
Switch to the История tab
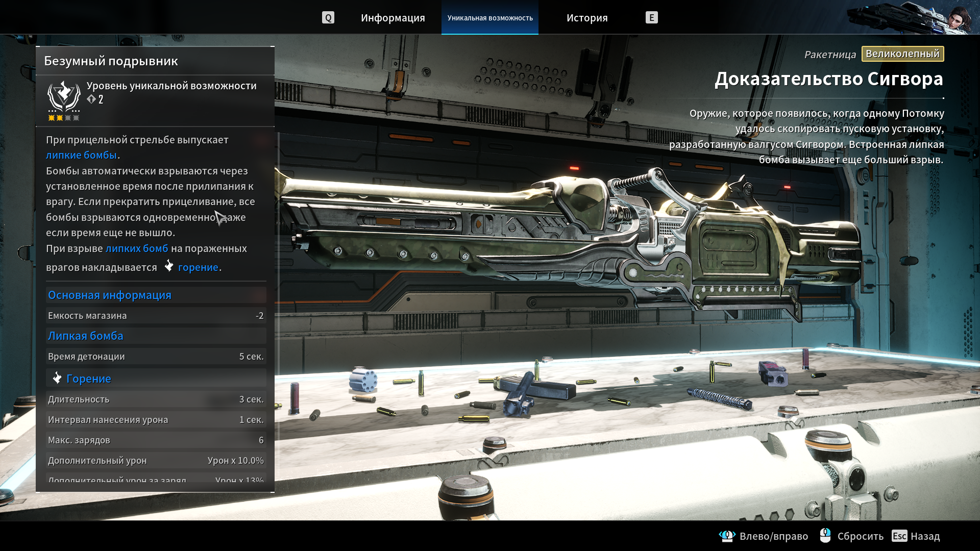point(587,18)
